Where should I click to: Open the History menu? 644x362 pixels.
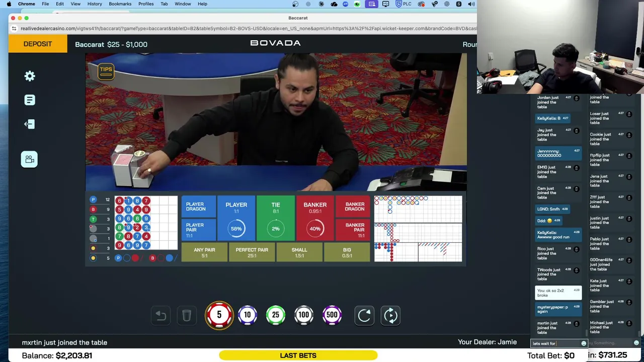pyautogui.click(x=95, y=4)
